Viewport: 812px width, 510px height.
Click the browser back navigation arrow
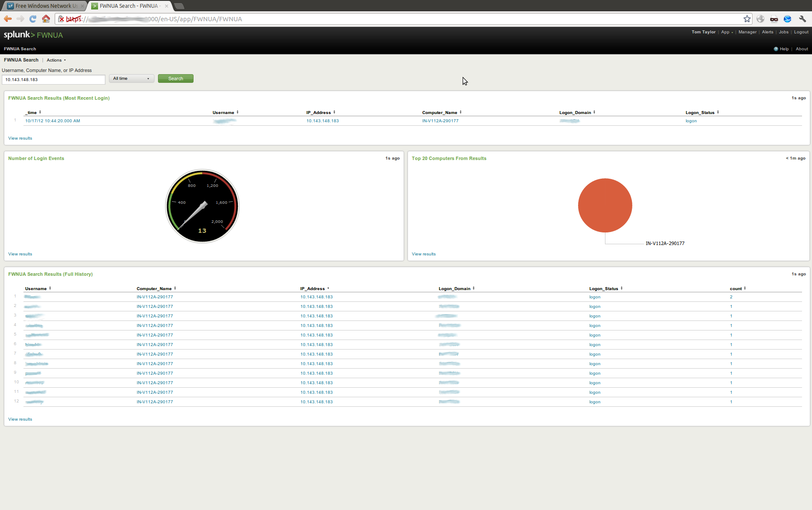pyautogui.click(x=7, y=19)
